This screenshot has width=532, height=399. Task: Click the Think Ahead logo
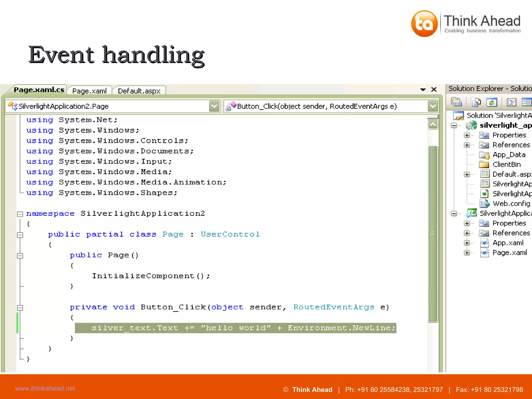point(466,24)
